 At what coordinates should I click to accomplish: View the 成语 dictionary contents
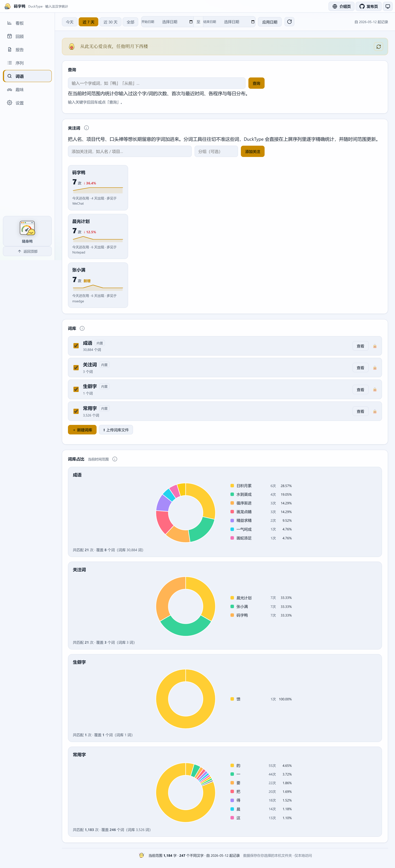360,346
